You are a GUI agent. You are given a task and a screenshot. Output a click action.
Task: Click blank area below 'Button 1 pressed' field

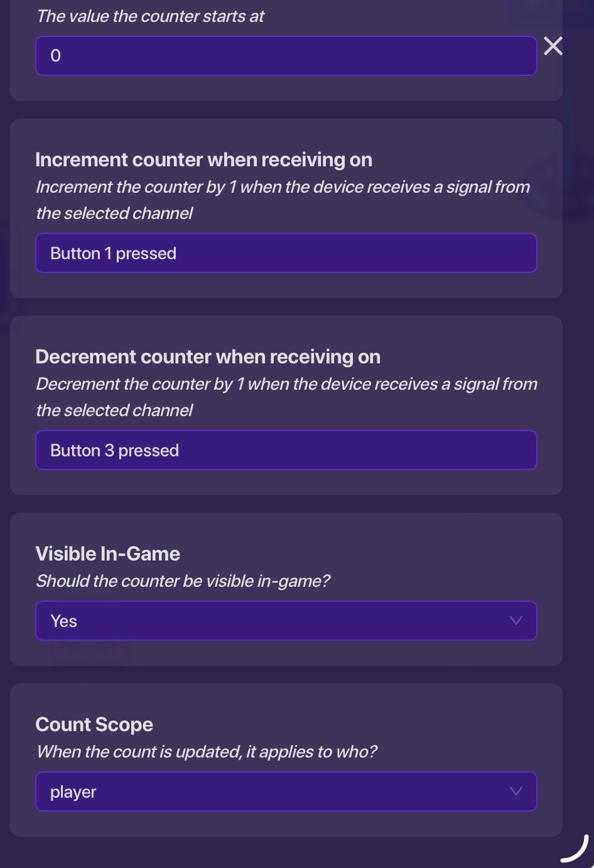pyautogui.click(x=286, y=286)
